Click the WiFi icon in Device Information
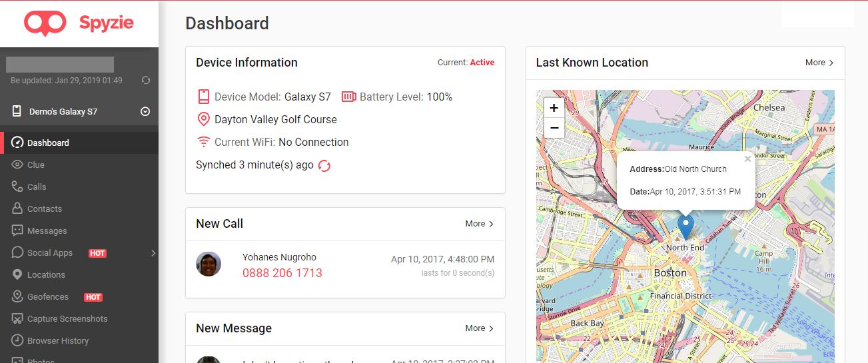 (204, 143)
